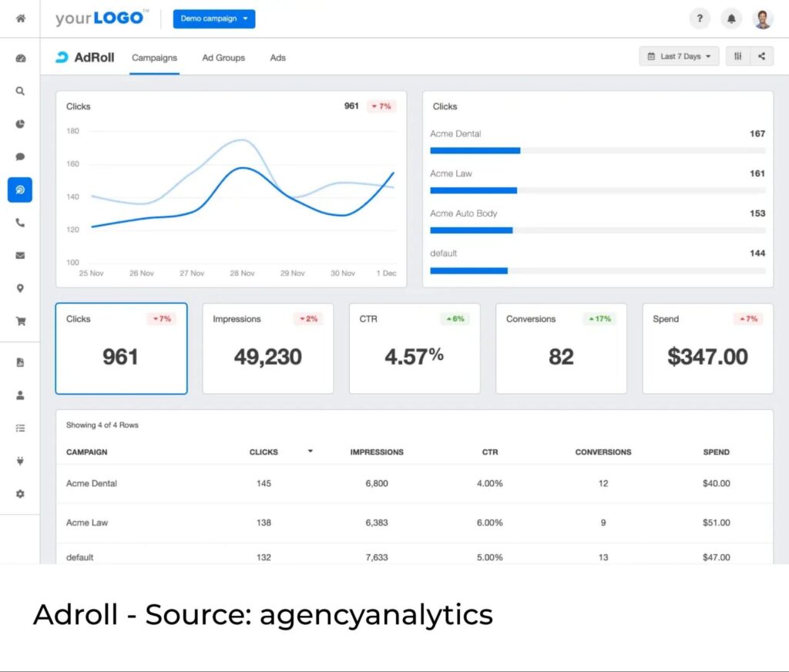Select the Clicks metric card showing 961
Image resolution: width=789 pixels, height=672 pixels.
[x=121, y=348]
